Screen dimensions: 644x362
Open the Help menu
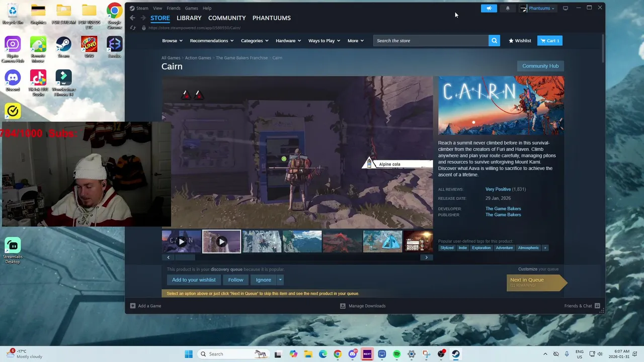207,8
